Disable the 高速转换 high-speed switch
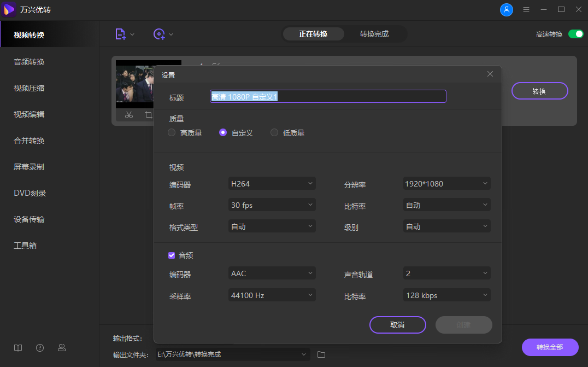This screenshot has height=367, width=588. [x=576, y=33]
